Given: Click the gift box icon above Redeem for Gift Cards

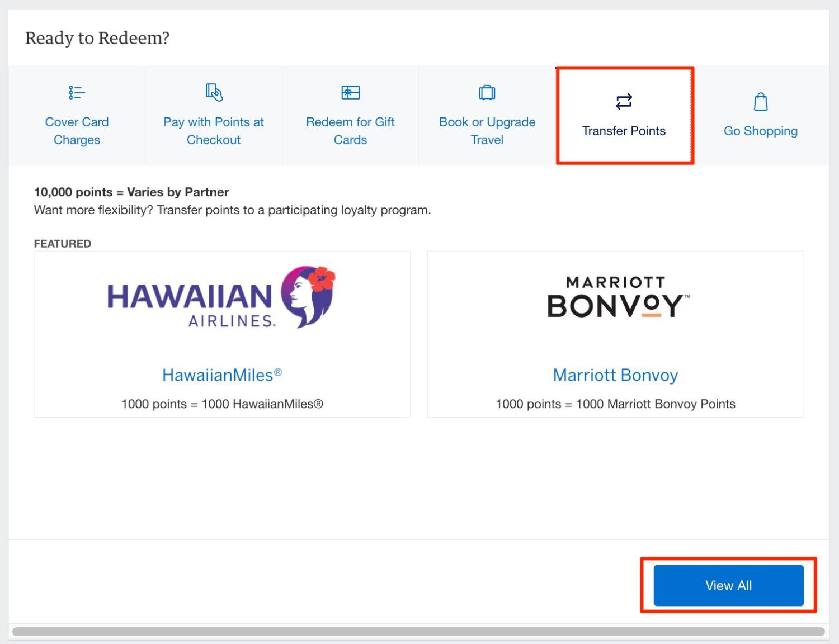Looking at the screenshot, I should pos(350,92).
